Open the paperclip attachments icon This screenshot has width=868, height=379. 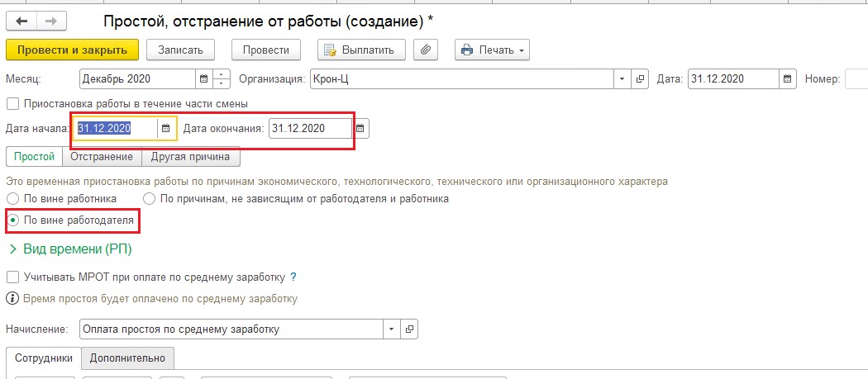click(x=425, y=50)
